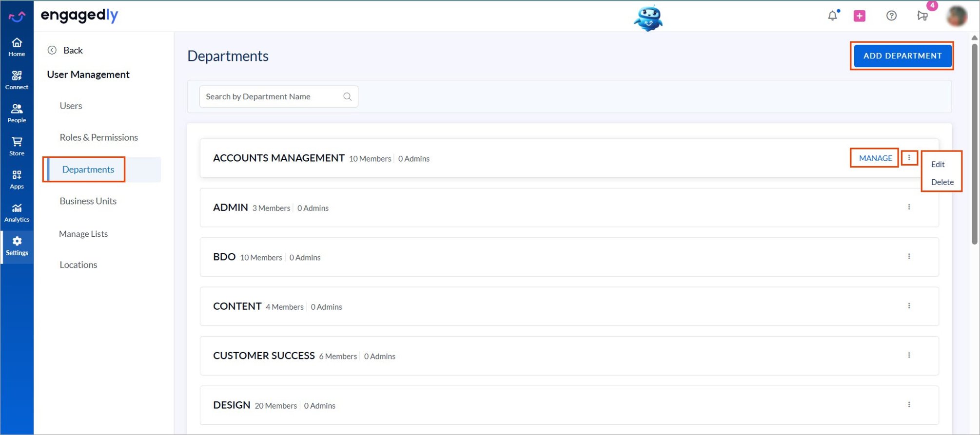
Task: Open Manage Lists
Action: (x=83, y=234)
